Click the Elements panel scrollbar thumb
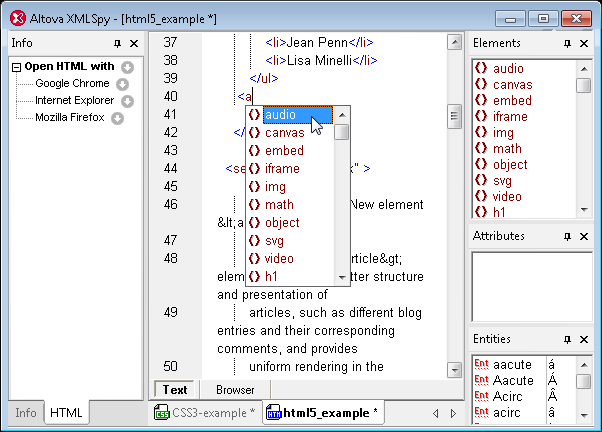Viewport: 602px width, 432px height. point(584,85)
